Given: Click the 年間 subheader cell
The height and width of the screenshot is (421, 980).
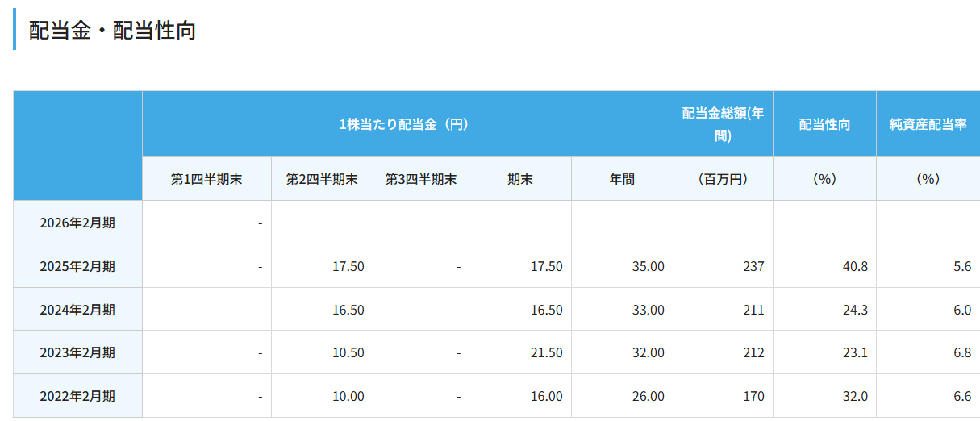Looking at the screenshot, I should coord(622,179).
